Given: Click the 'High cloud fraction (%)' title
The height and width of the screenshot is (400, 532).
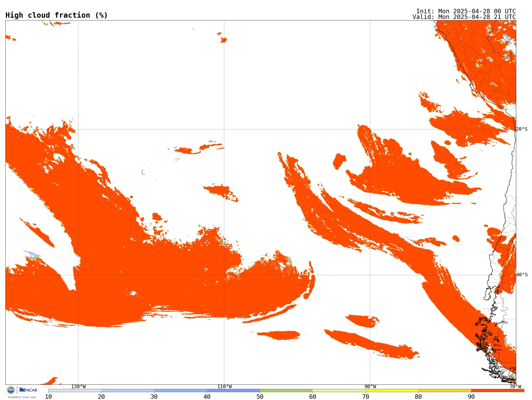Looking at the screenshot, I should [x=56, y=15].
